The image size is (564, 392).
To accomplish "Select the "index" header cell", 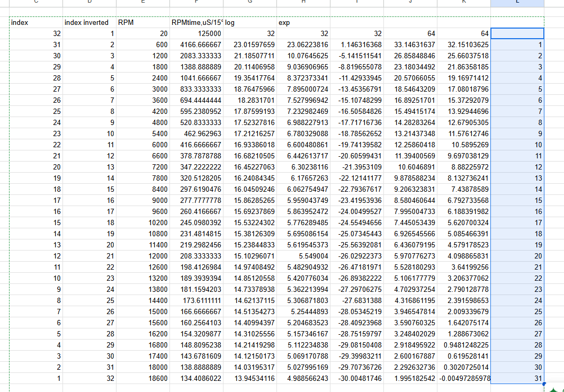I will coord(35,22).
